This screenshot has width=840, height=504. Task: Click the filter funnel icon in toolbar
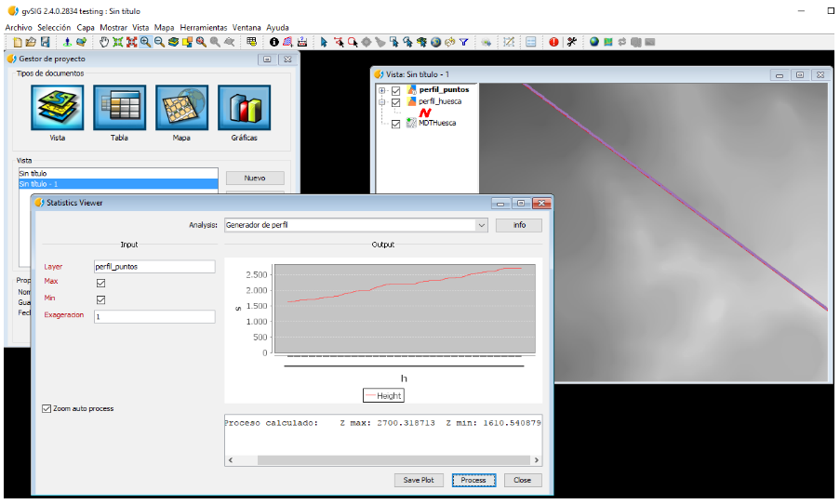463,42
